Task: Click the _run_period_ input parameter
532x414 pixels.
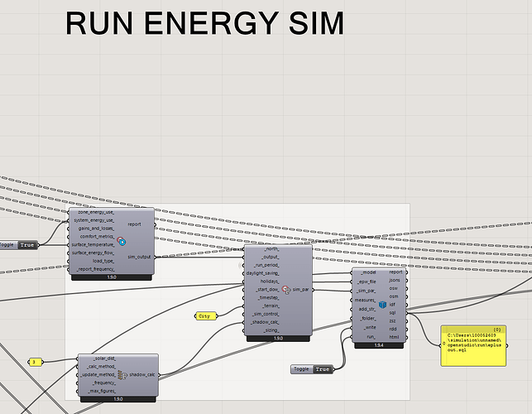Action: (x=267, y=265)
